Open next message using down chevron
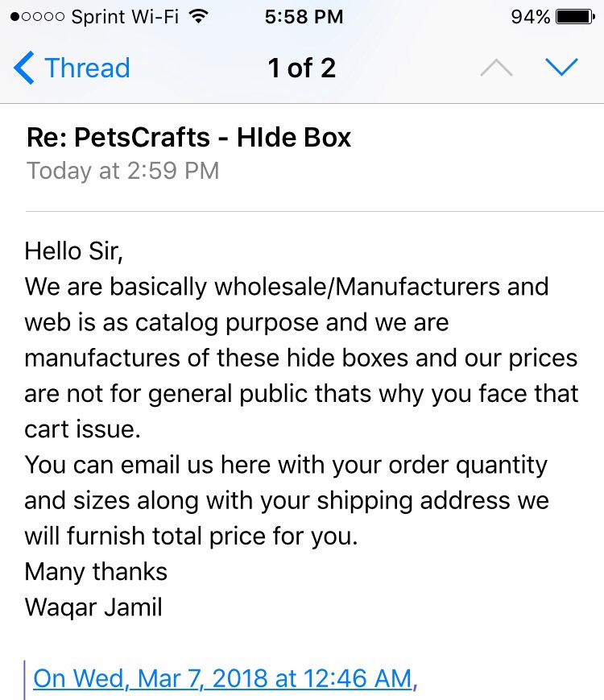The height and width of the screenshot is (700, 604). pos(561,68)
